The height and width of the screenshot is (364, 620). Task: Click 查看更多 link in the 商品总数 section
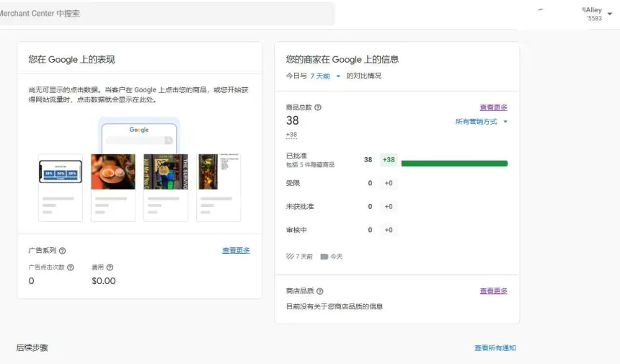[493, 107]
